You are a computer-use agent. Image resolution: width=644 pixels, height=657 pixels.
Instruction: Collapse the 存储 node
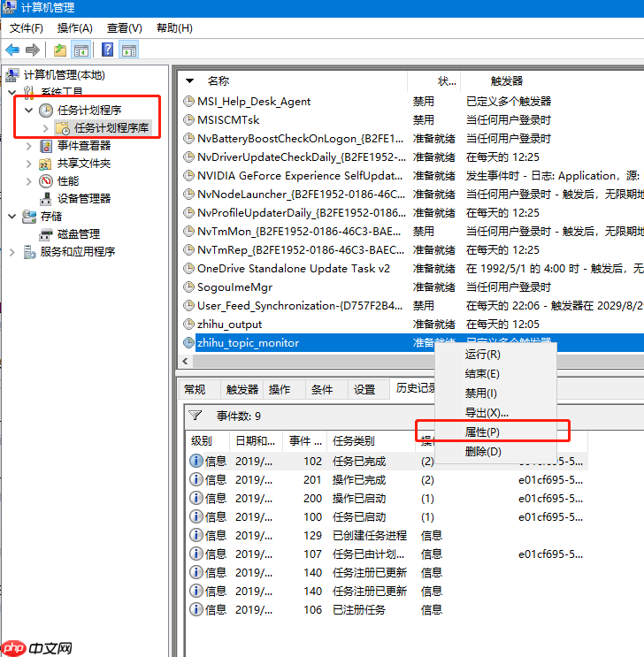click(12, 217)
